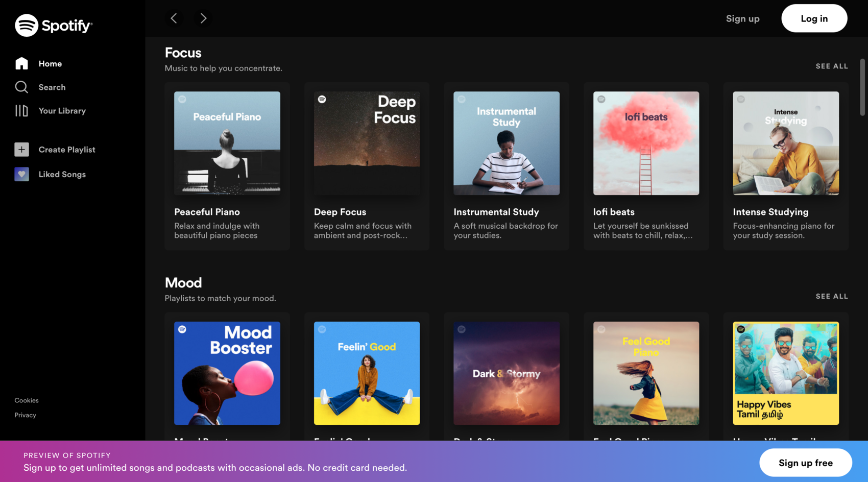Click 'Keep calm and focus with ambient' description
The width and height of the screenshot is (868, 482).
363,231
